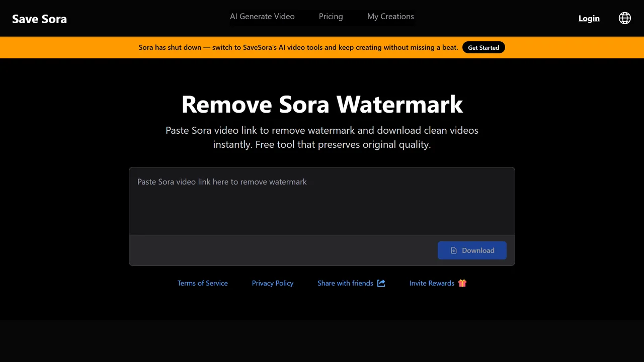Click the gift box icon
The height and width of the screenshot is (362, 644).
[x=462, y=283]
